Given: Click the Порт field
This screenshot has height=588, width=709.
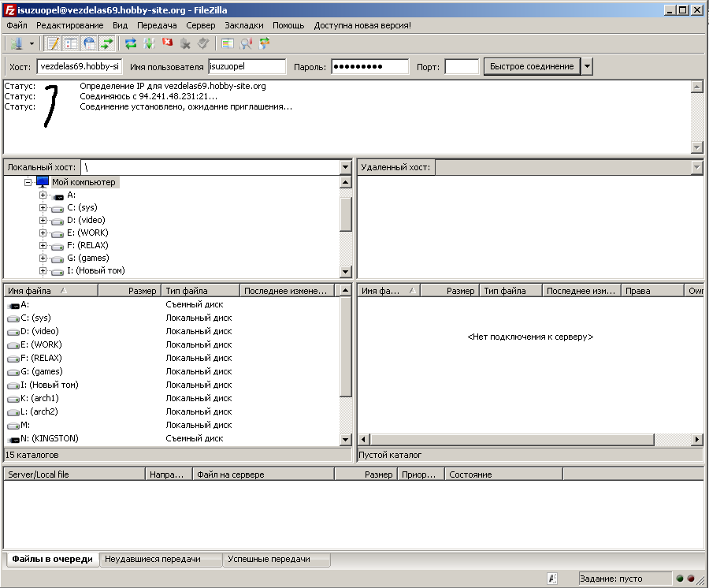Looking at the screenshot, I should (461, 66).
